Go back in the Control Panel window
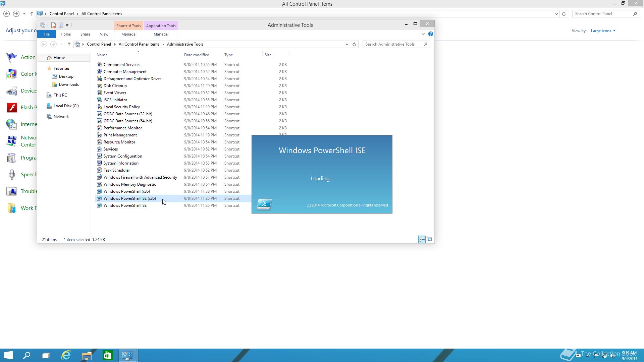The image size is (644, 362). (x=7, y=14)
